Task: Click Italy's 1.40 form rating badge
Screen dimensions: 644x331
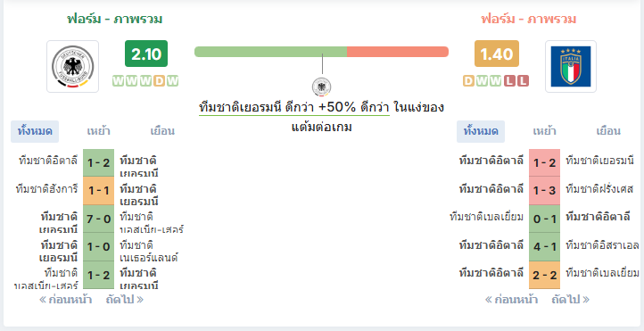Action: [497, 54]
